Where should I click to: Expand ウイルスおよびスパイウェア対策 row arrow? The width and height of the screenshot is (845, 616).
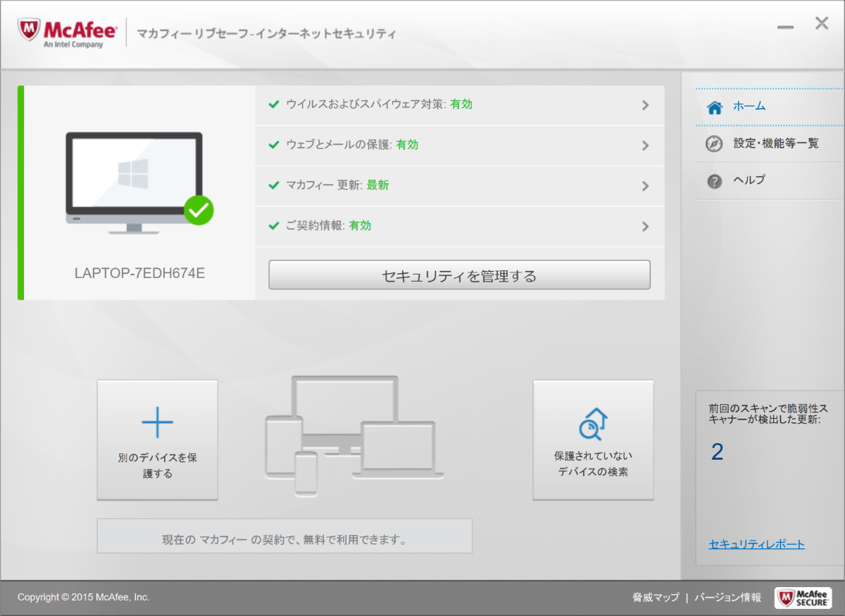(x=645, y=105)
